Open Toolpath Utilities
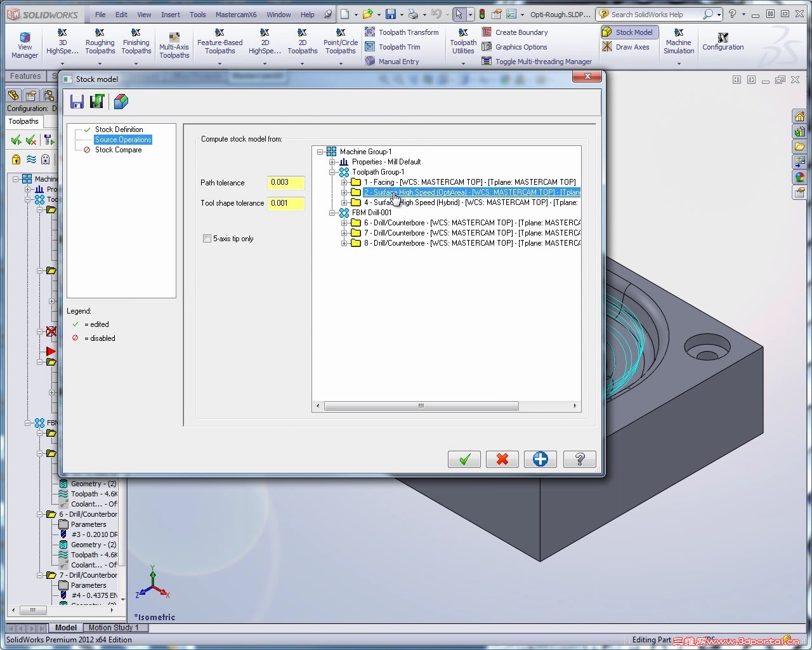 tap(463, 43)
